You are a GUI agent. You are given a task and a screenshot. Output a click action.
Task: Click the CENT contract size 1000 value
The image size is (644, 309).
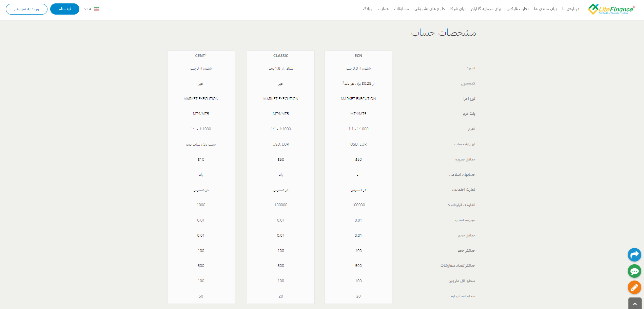(x=201, y=205)
